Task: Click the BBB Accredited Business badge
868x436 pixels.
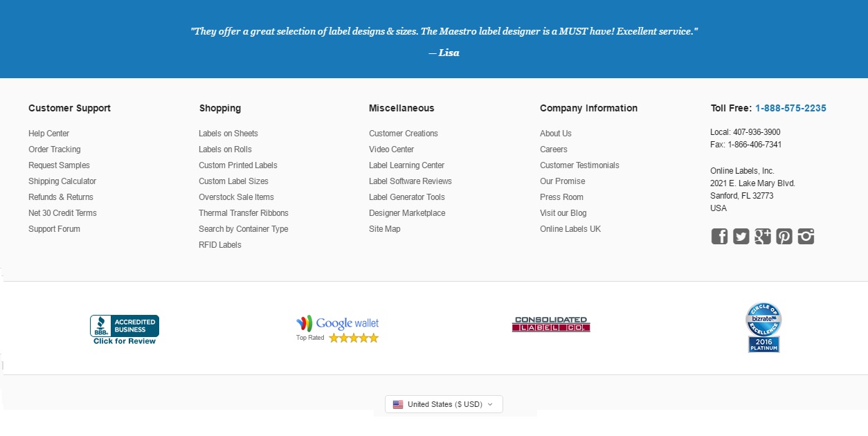Action: (x=124, y=323)
